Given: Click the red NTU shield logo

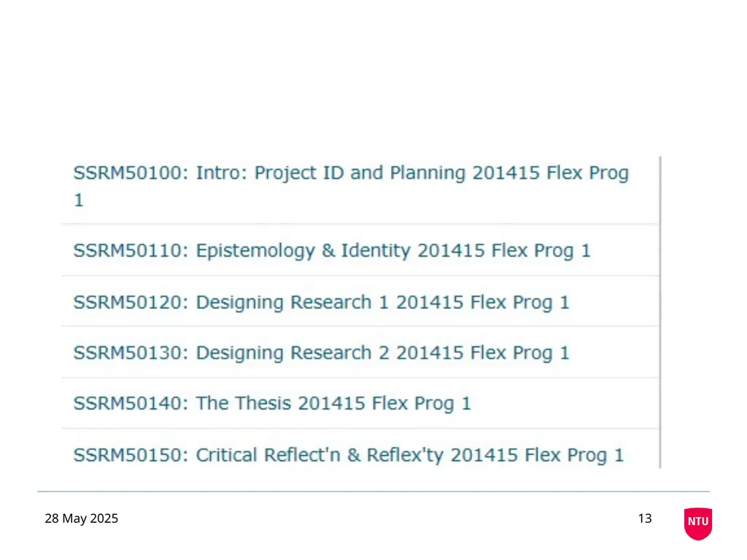Looking at the screenshot, I should 698,524.
